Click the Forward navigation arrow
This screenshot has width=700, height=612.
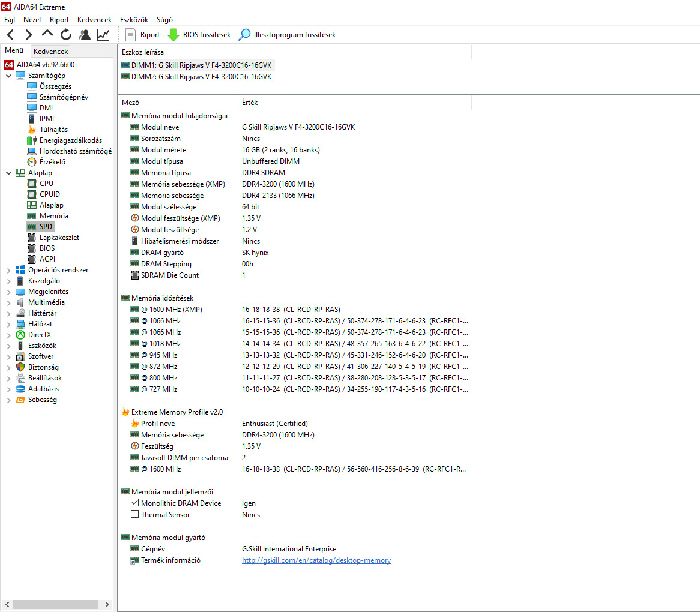29,34
